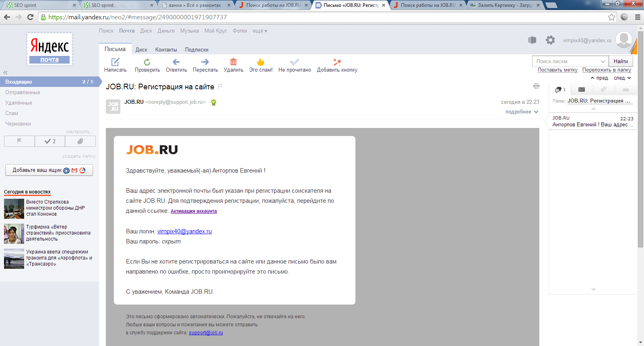Click the Добавить кнопку magic wand icon

337,62
